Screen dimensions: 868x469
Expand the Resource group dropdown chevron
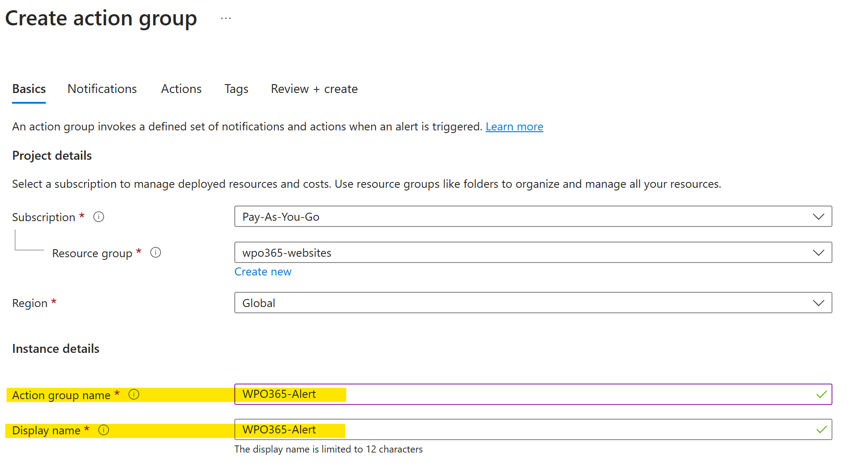(x=819, y=253)
